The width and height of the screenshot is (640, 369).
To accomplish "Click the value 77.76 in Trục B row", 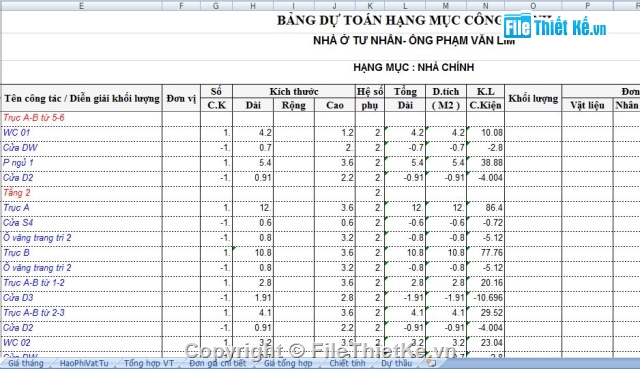I will pos(492,253).
